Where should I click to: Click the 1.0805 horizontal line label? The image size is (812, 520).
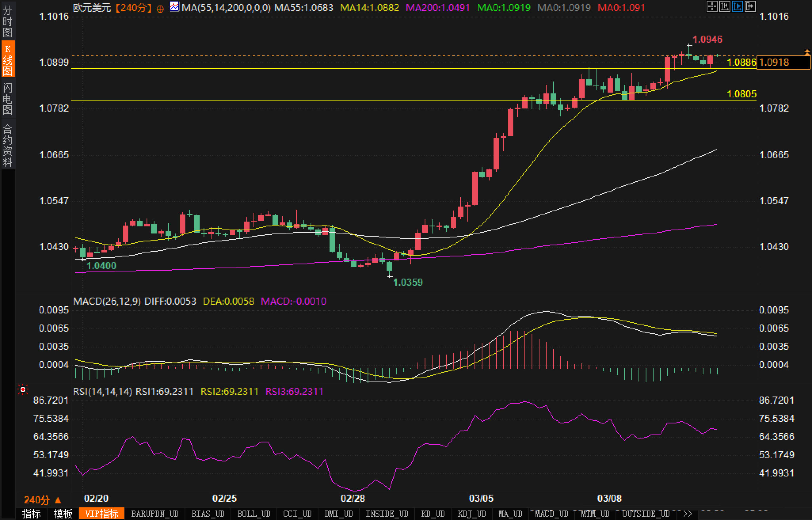tap(742, 94)
